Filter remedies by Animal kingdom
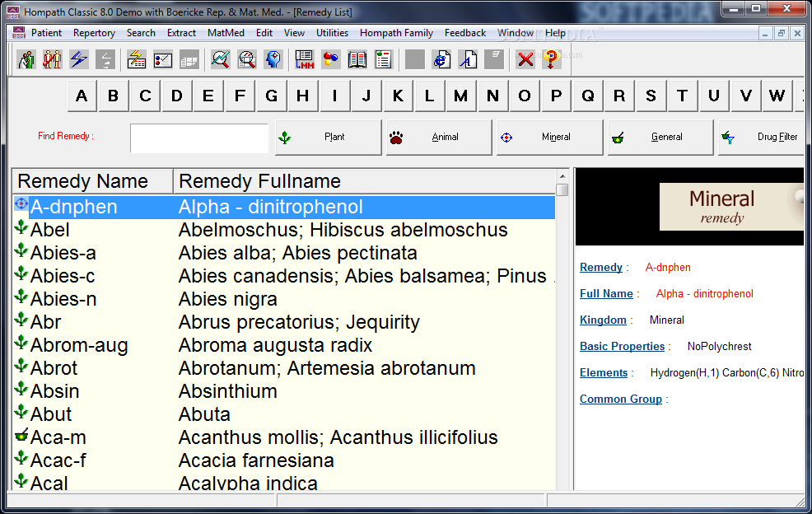 click(439, 138)
